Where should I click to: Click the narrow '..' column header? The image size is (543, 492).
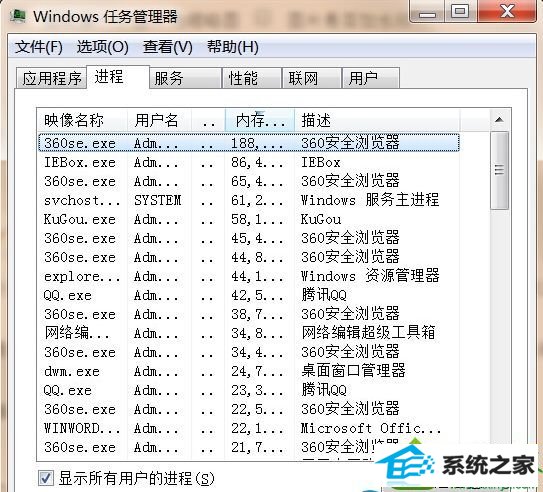(208, 120)
